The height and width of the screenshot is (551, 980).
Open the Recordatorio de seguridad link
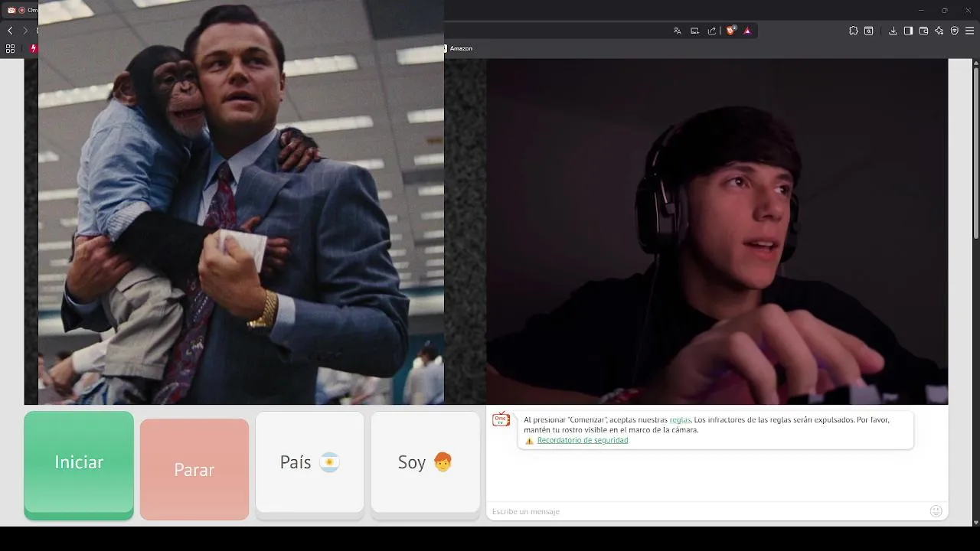(583, 440)
